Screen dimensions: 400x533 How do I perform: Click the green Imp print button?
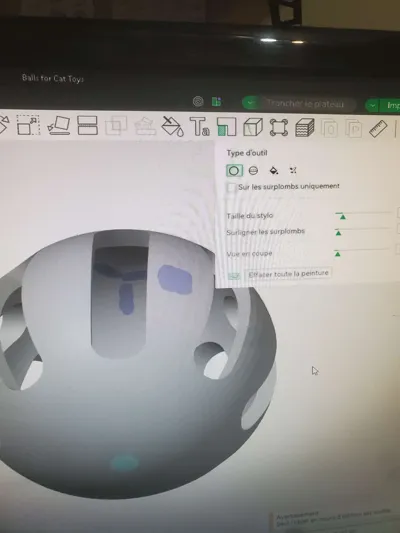coord(390,106)
